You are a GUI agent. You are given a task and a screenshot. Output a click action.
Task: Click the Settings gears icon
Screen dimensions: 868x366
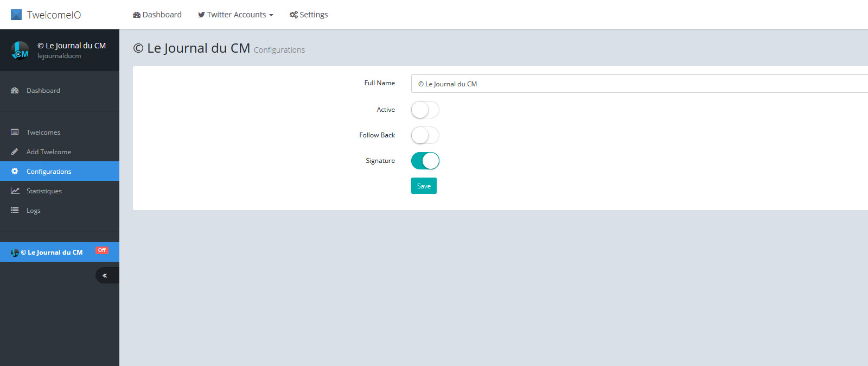[293, 15]
